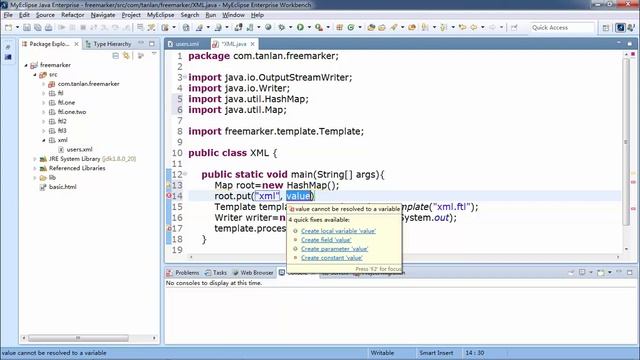Click the Save toolbar icon

[x=27, y=27]
